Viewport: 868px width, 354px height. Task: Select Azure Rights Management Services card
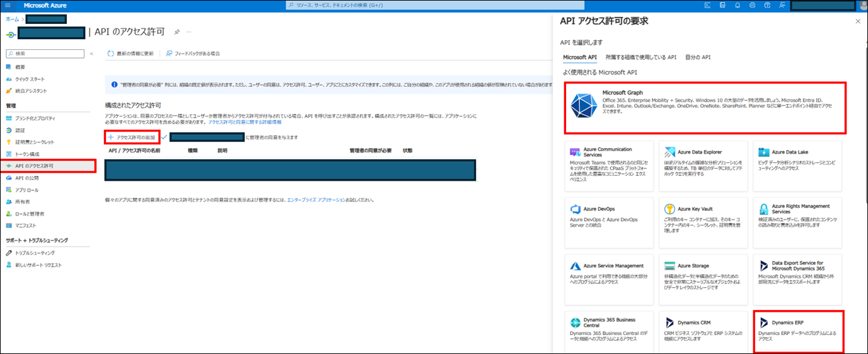pyautogui.click(x=797, y=223)
